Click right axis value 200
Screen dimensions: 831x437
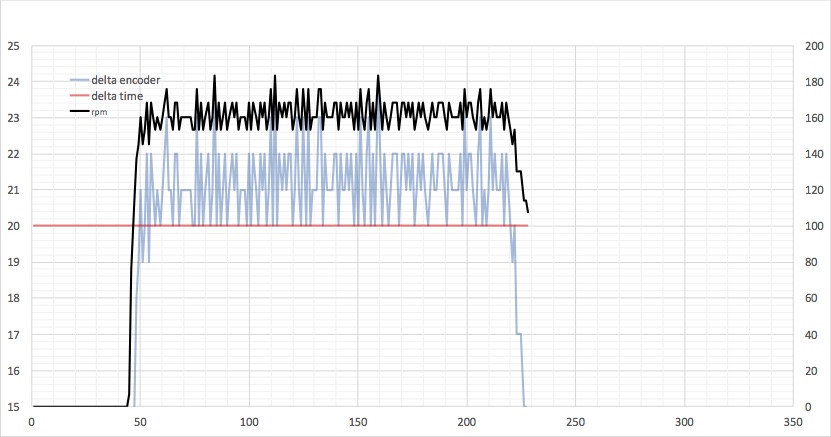(814, 46)
